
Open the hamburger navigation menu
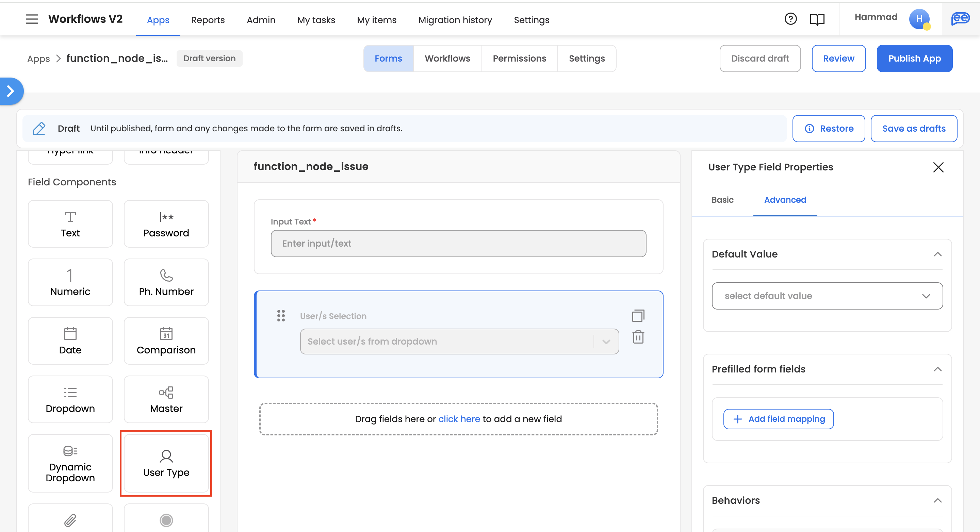(32, 19)
